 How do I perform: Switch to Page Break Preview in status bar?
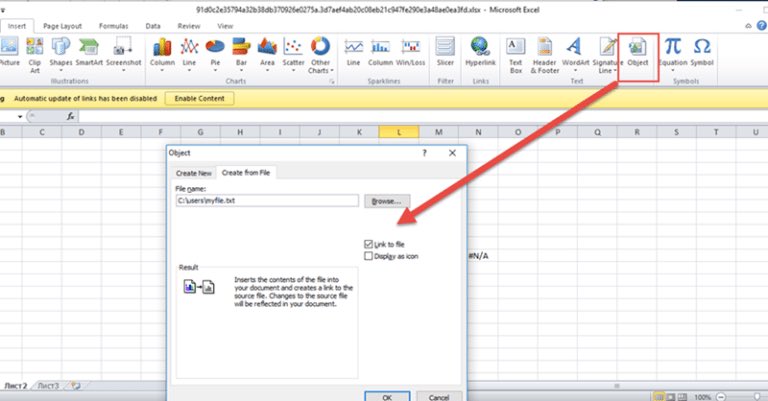tap(682, 397)
